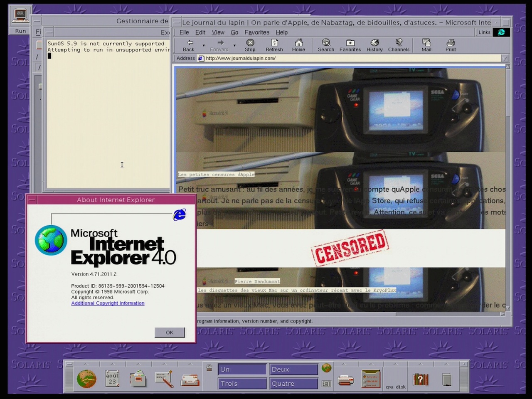Open the Channels toolbar button

tap(399, 46)
